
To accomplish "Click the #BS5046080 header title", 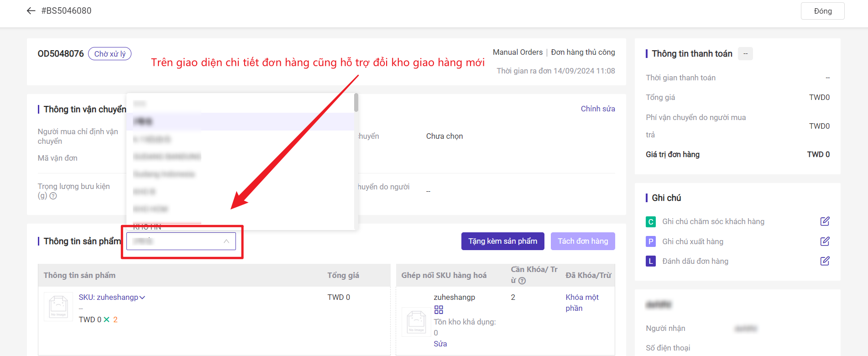I will [x=66, y=11].
